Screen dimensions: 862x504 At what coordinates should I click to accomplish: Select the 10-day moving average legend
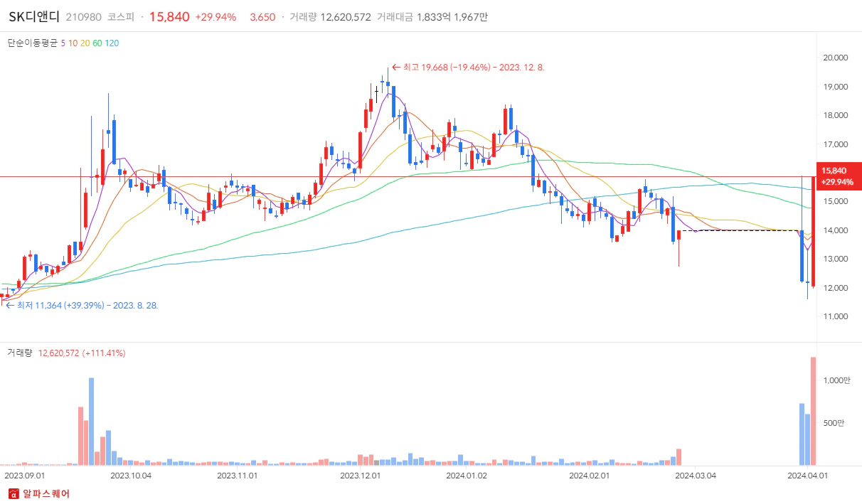(x=73, y=43)
